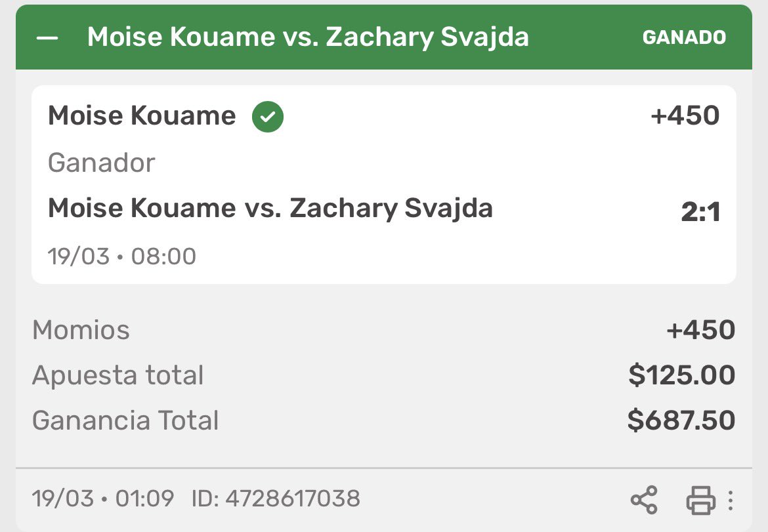Open the three-dot more options menu
This screenshot has width=768, height=532.
click(x=731, y=501)
